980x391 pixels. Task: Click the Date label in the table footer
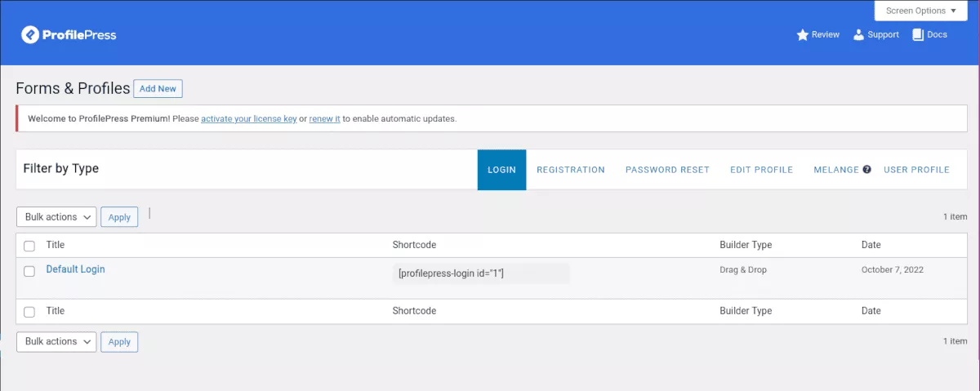pos(871,311)
